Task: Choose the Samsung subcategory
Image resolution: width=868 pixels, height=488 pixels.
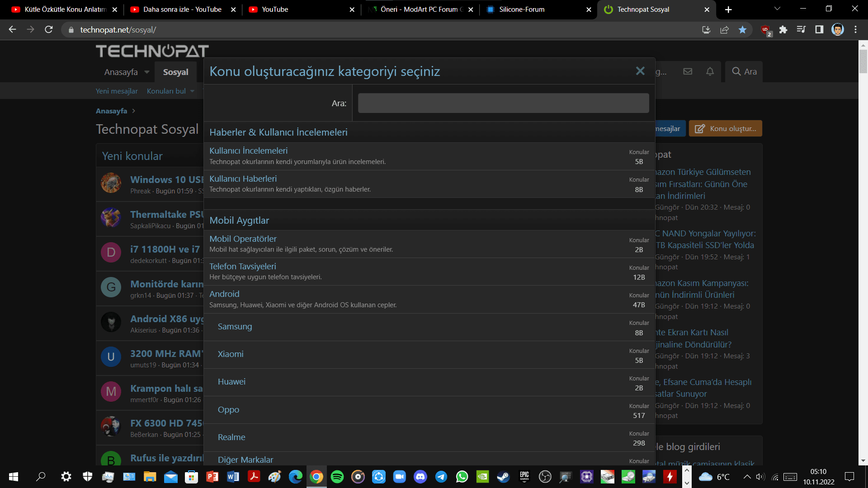Action: pos(235,326)
